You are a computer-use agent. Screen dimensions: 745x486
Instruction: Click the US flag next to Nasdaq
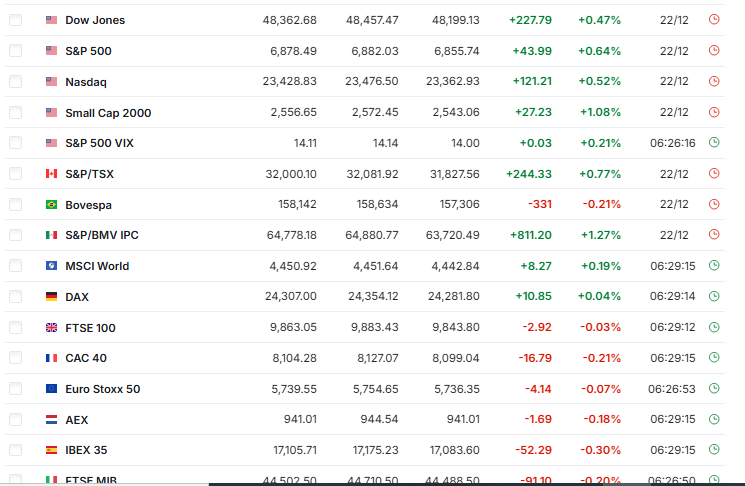(x=51, y=82)
